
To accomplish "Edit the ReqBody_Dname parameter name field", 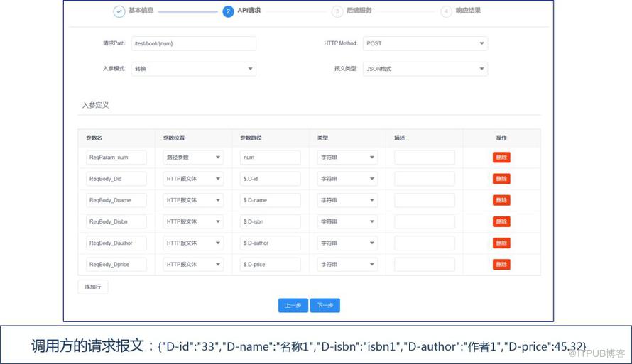I will pyautogui.click(x=116, y=200).
